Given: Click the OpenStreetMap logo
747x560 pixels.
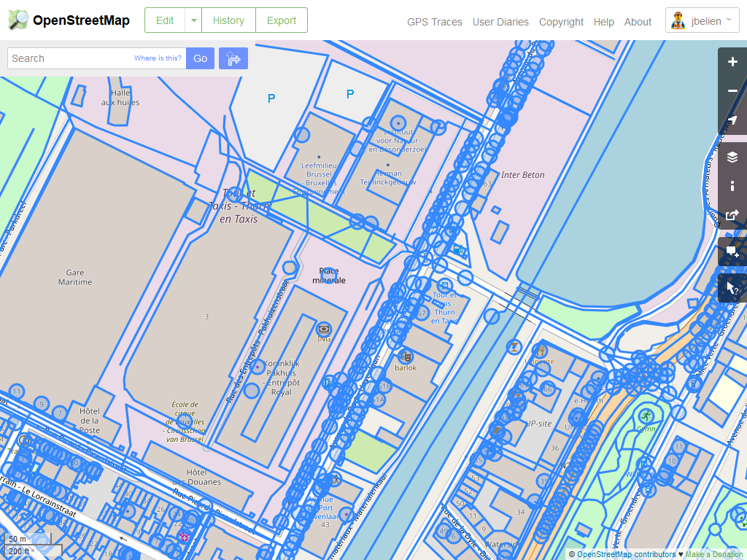Looking at the screenshot, I should pyautogui.click(x=69, y=20).
